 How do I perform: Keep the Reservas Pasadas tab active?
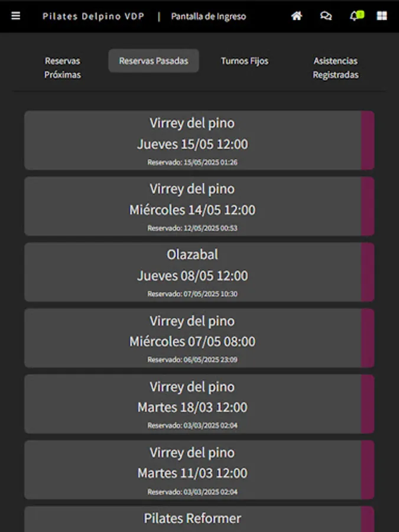coord(154,60)
